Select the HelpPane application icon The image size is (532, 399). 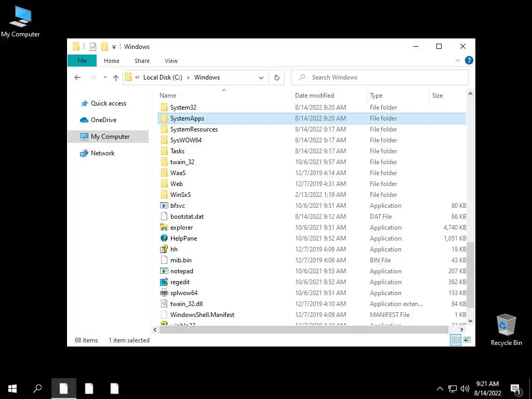pyautogui.click(x=164, y=238)
